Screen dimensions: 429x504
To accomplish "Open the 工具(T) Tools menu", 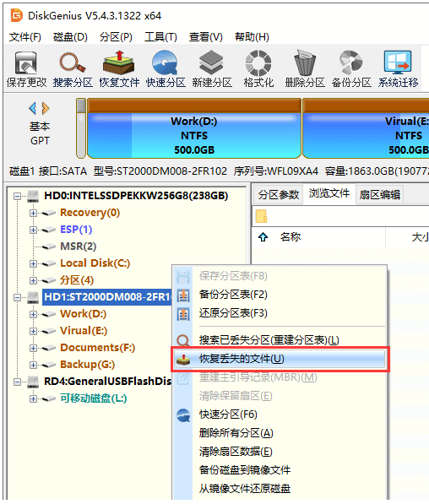I will tap(160, 37).
